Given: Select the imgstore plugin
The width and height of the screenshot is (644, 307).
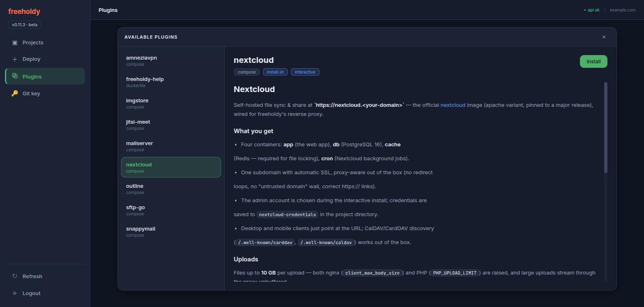Looking at the screenshot, I should [x=171, y=103].
